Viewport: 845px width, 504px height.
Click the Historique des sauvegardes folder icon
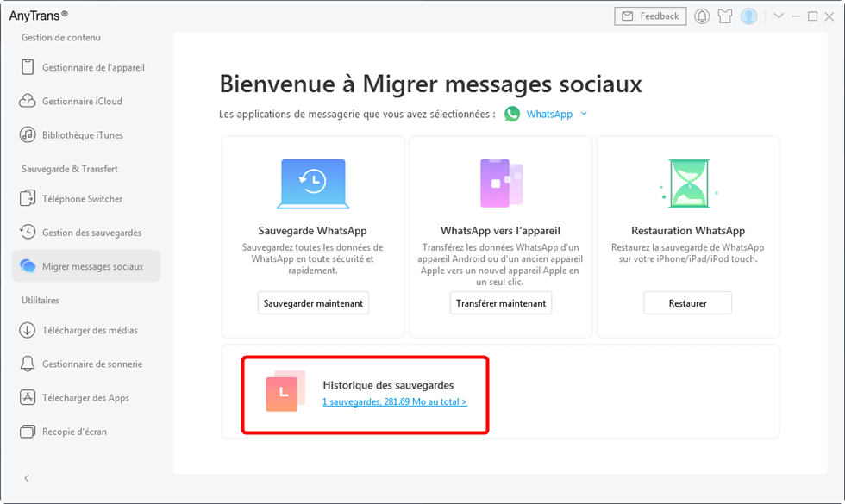[285, 391]
